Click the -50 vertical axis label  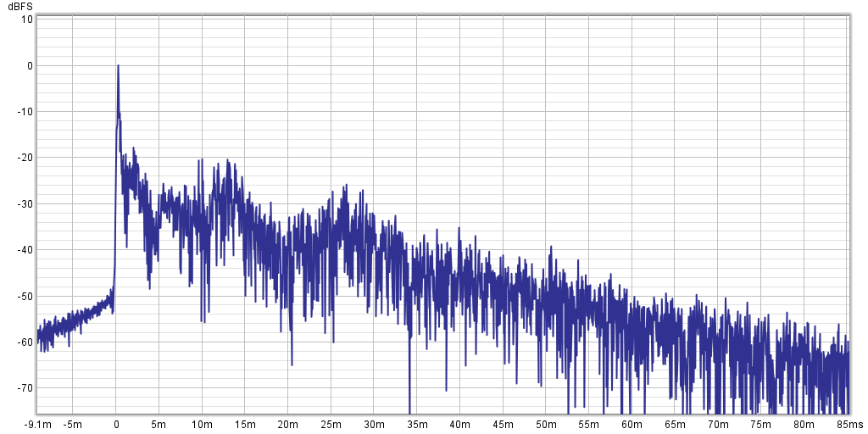pyautogui.click(x=26, y=296)
